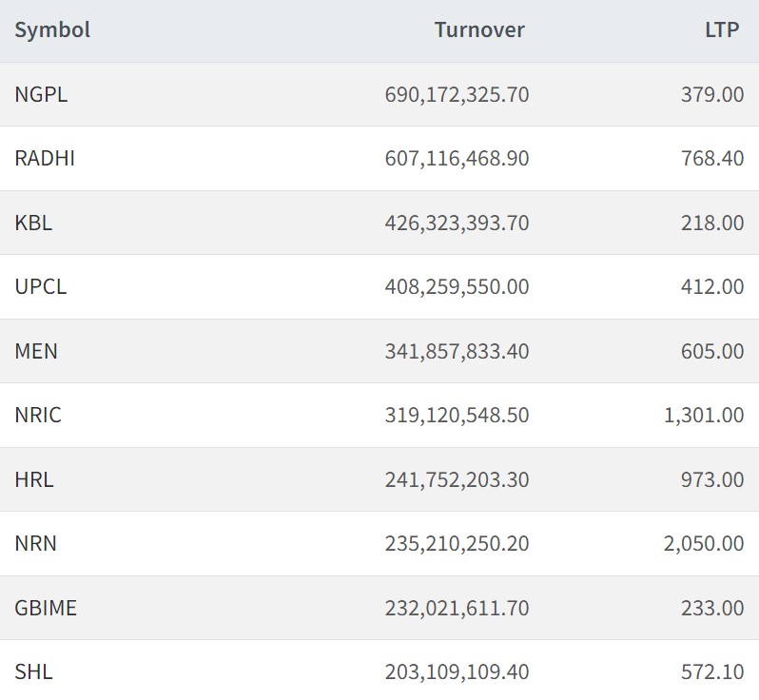The height and width of the screenshot is (700, 759).
Task: Click the UPCL symbol
Action: 41,286
